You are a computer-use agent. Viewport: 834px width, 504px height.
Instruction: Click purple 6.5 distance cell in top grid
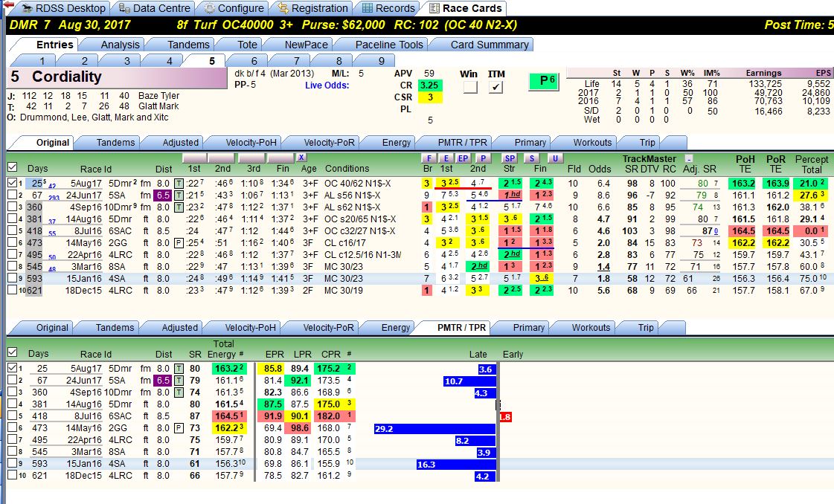click(163, 195)
